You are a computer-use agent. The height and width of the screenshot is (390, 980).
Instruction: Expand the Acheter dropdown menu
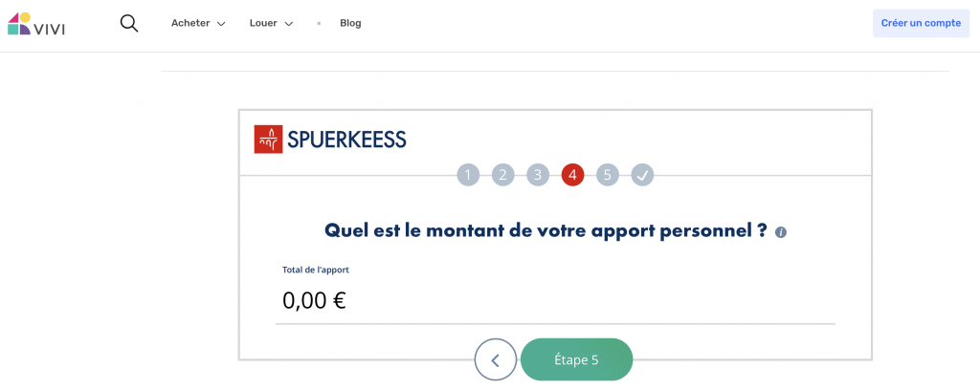197,23
